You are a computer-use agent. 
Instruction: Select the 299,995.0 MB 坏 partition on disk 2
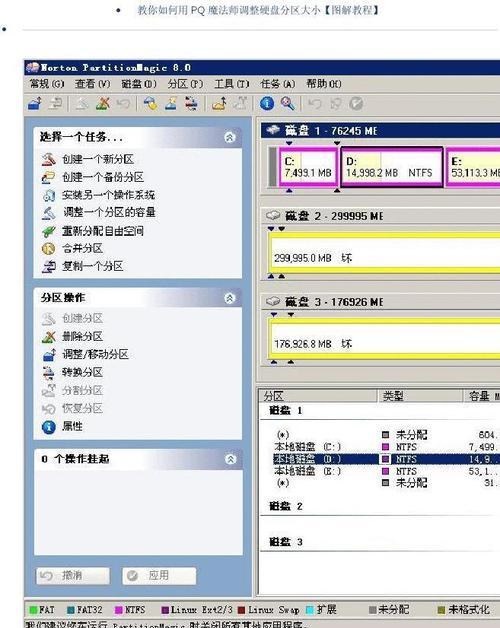tap(385, 254)
